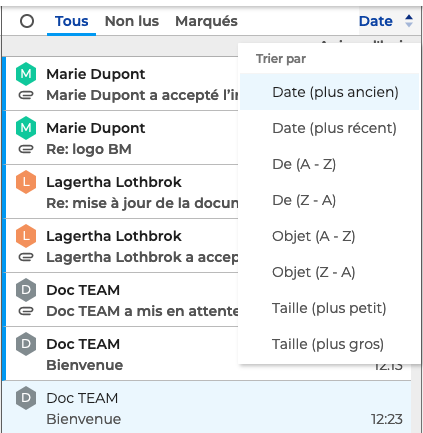This screenshot has height=433, width=423.
Task: Select the Tous filter tab
Action: [71, 21]
